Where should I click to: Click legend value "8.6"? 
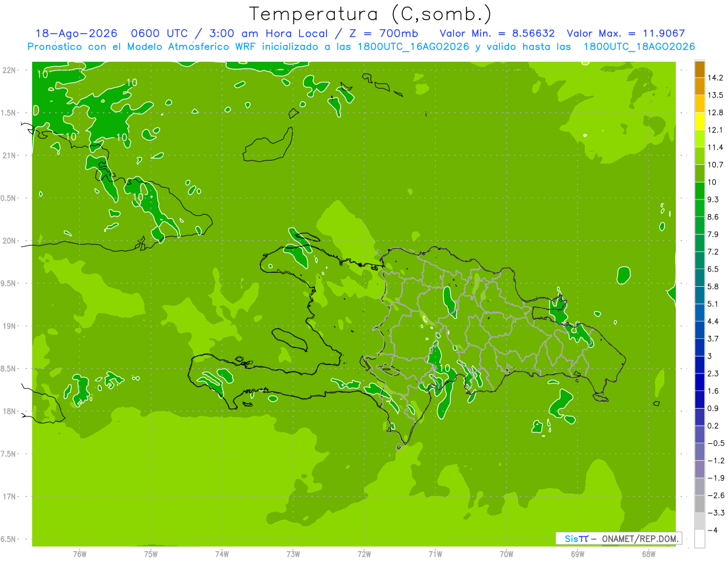pyautogui.click(x=713, y=217)
